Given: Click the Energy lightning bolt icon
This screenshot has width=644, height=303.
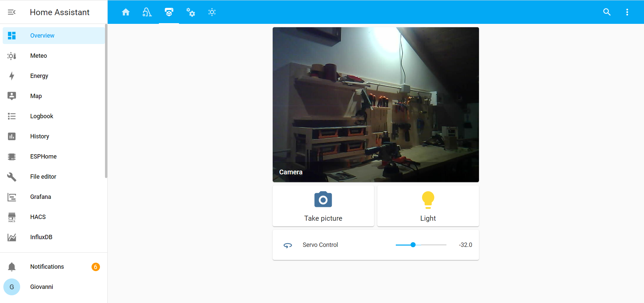Looking at the screenshot, I should [12, 76].
